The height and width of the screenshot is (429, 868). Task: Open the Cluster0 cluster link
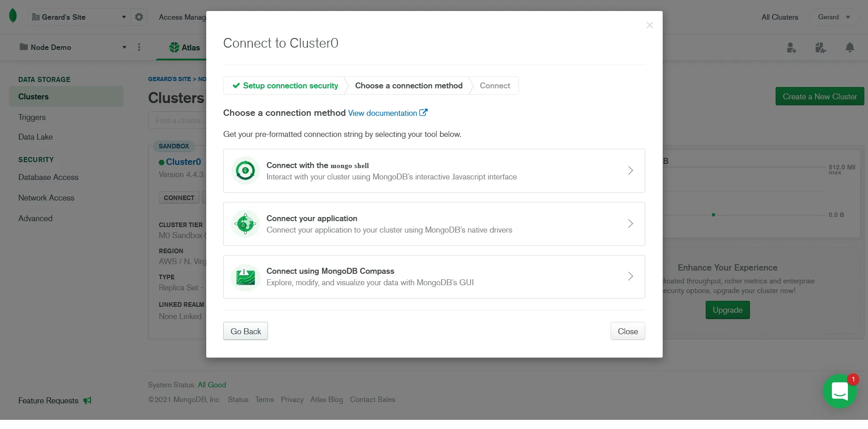183,162
